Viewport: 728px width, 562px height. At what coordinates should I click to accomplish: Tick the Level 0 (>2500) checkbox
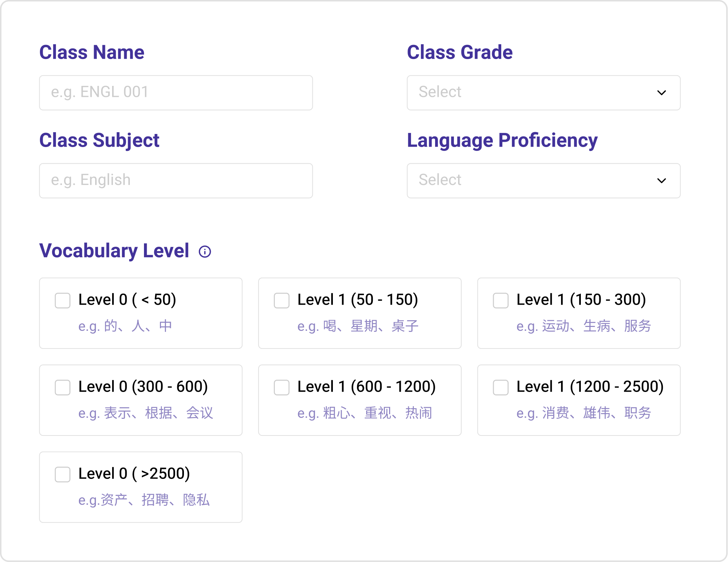[63, 474]
